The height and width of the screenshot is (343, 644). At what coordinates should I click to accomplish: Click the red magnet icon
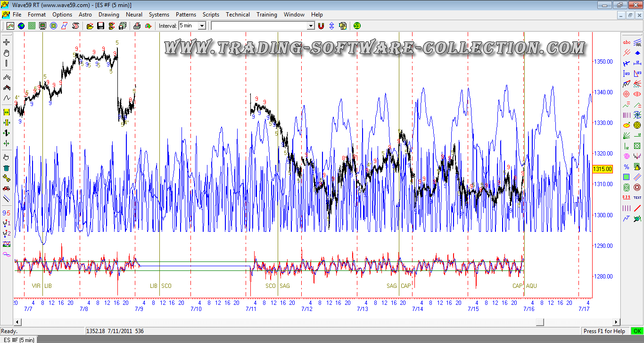tap(321, 26)
